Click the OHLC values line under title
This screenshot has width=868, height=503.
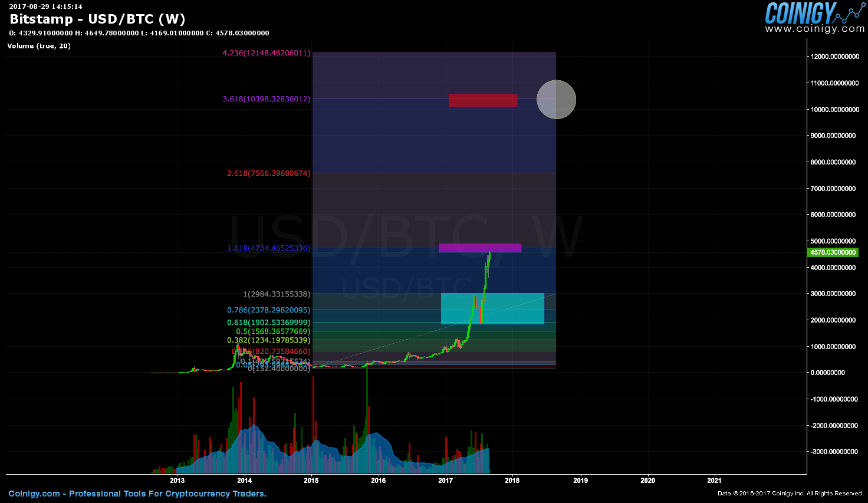(x=139, y=33)
